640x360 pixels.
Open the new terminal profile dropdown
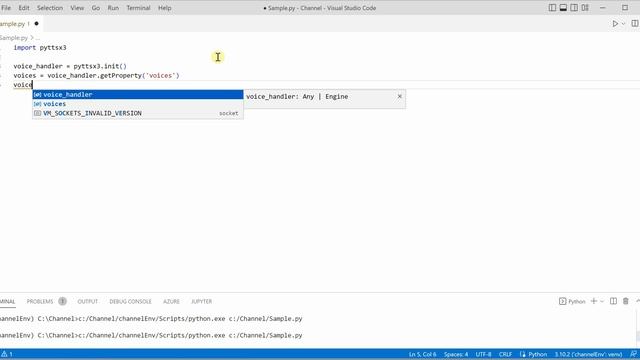tap(602, 301)
